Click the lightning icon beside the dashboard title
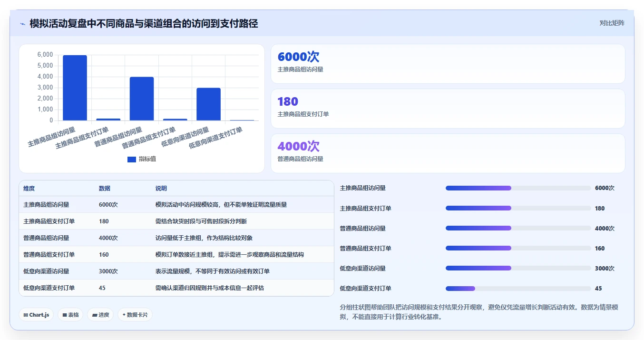 (x=23, y=24)
